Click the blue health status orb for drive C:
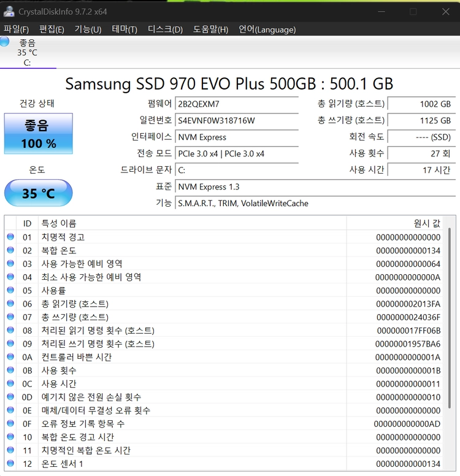Screen dimensions: 460x476 click(x=4, y=41)
